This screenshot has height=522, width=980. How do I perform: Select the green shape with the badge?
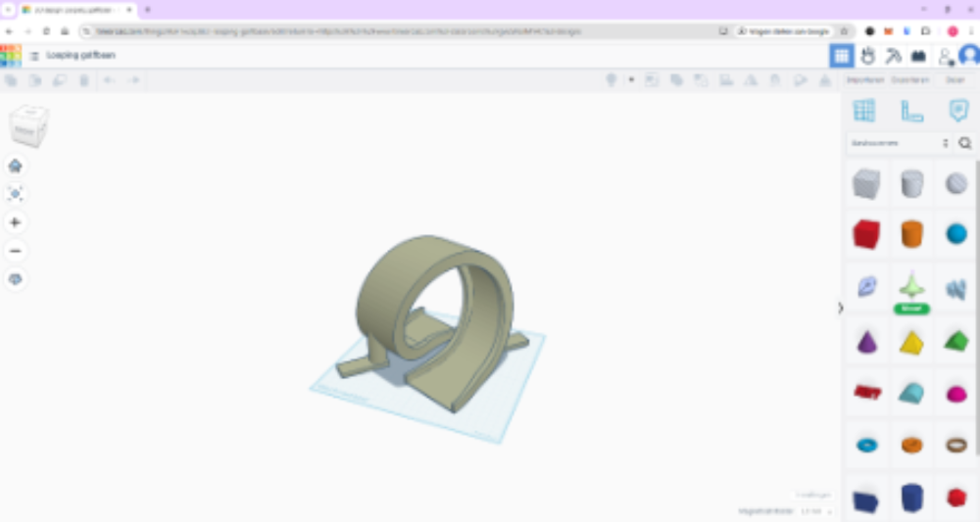click(x=911, y=289)
